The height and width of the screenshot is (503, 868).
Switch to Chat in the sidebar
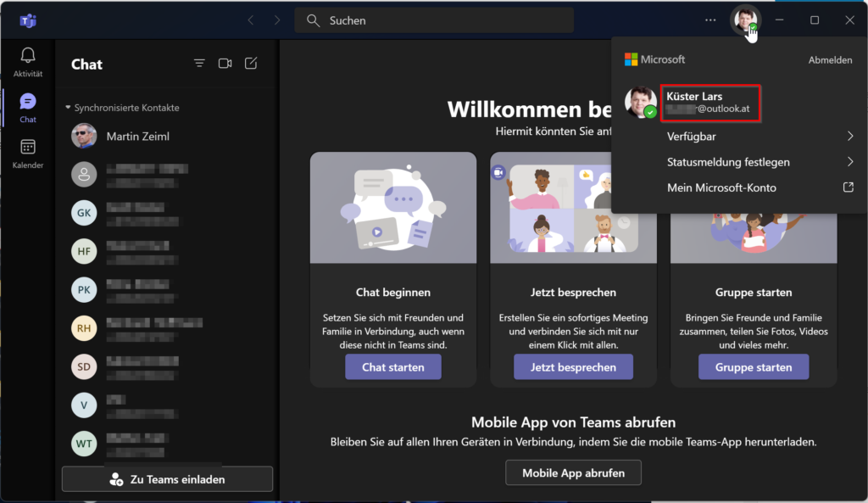[28, 108]
